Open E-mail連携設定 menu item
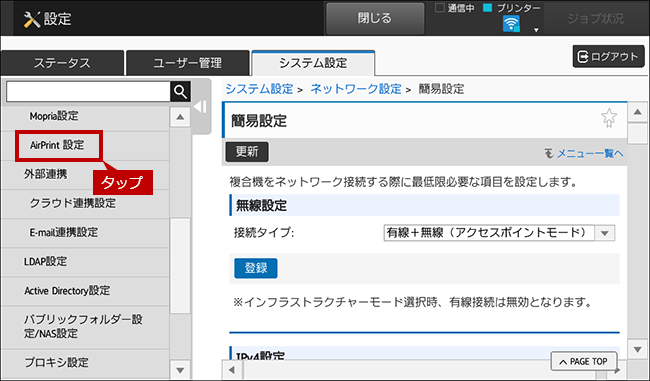650x381 pixels. (85, 233)
